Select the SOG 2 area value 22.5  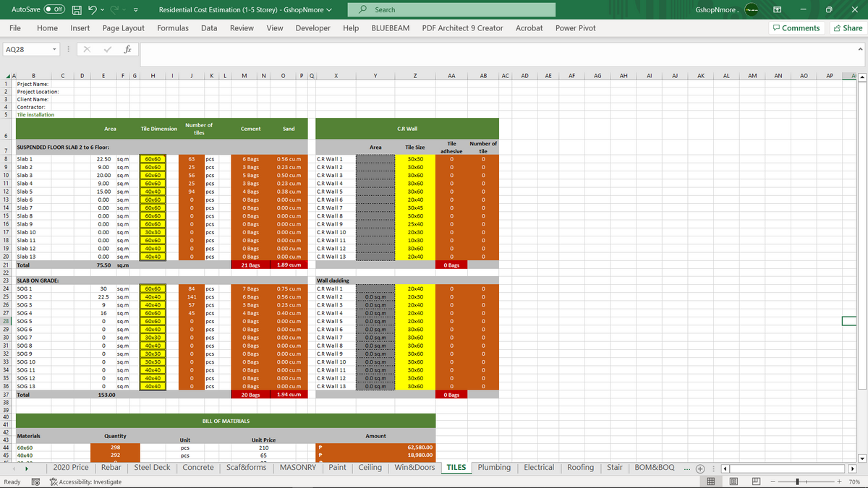[x=103, y=297]
